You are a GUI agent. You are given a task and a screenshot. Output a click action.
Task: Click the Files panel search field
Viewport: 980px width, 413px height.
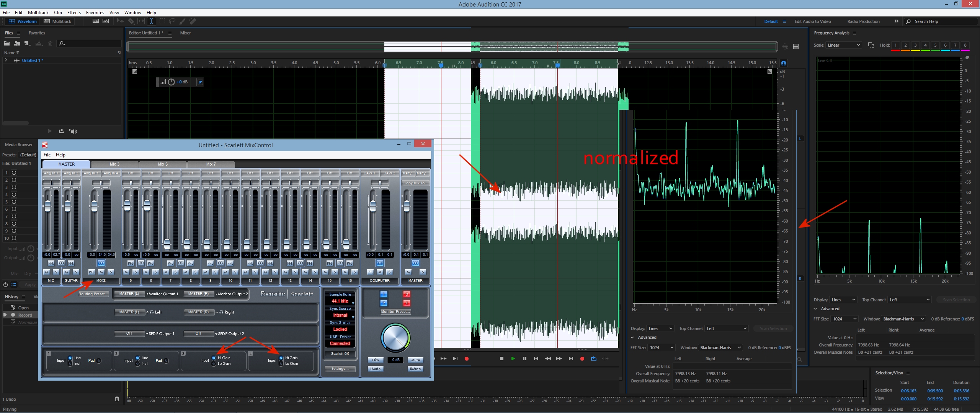click(x=90, y=44)
